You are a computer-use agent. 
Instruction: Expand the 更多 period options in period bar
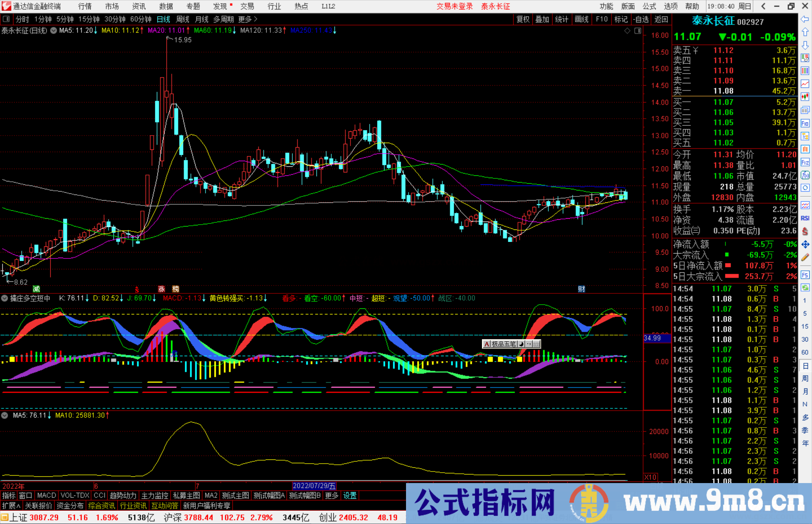tap(244, 19)
